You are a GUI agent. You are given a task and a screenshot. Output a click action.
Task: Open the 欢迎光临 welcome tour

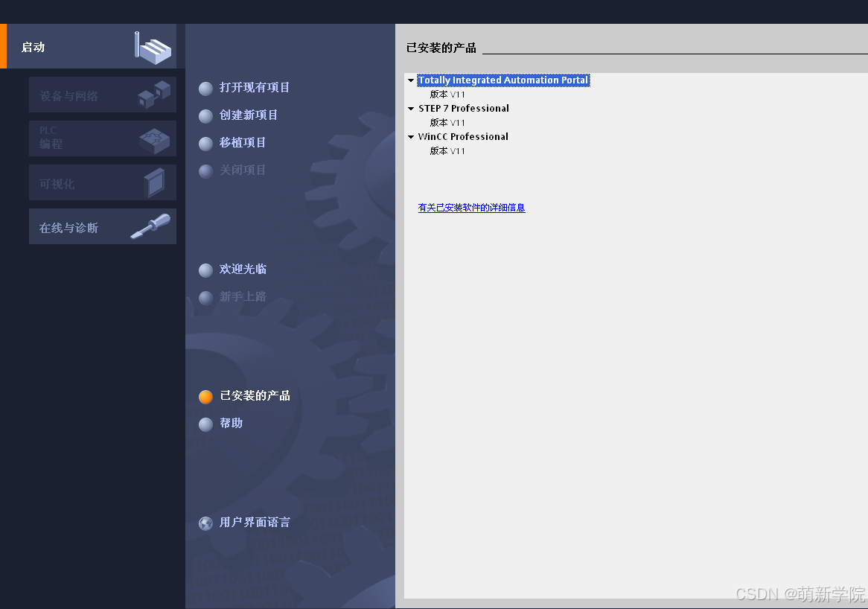pos(243,269)
